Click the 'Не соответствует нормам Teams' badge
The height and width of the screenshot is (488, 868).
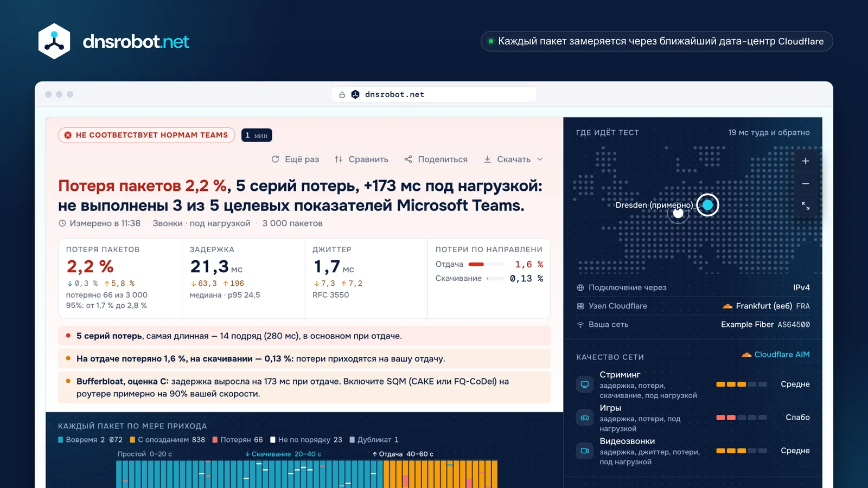click(x=146, y=135)
